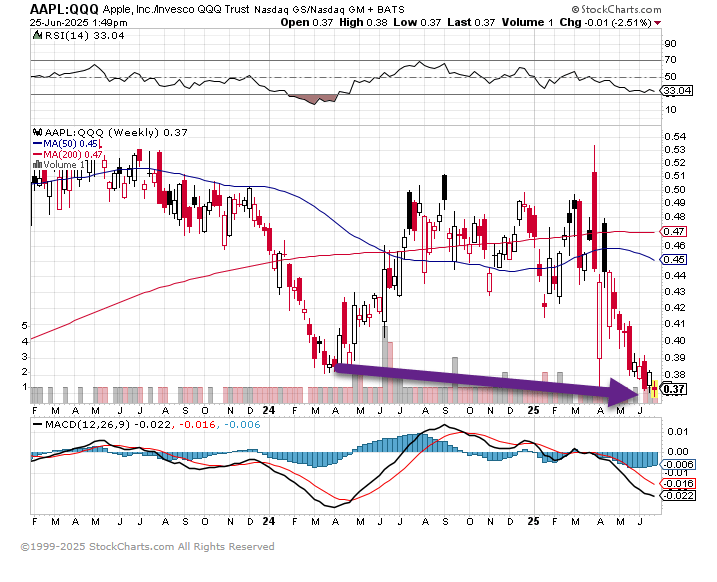The width and height of the screenshot is (717, 582).
Task: Click the -0.022 MACD axis tag
Action: click(x=679, y=496)
